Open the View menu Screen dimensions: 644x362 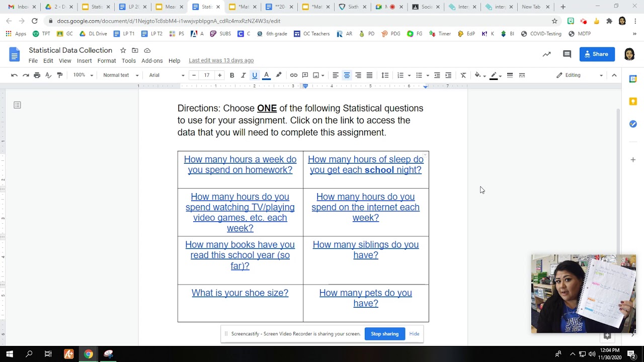65,61
